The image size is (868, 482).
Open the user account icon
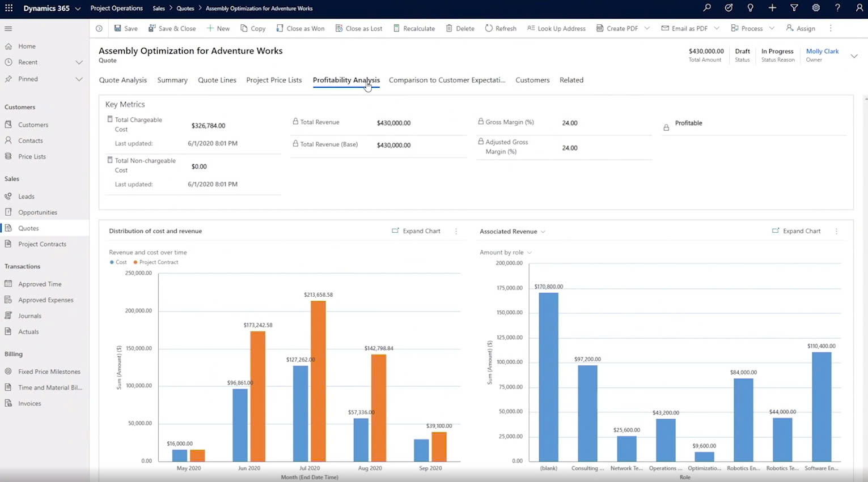[859, 8]
